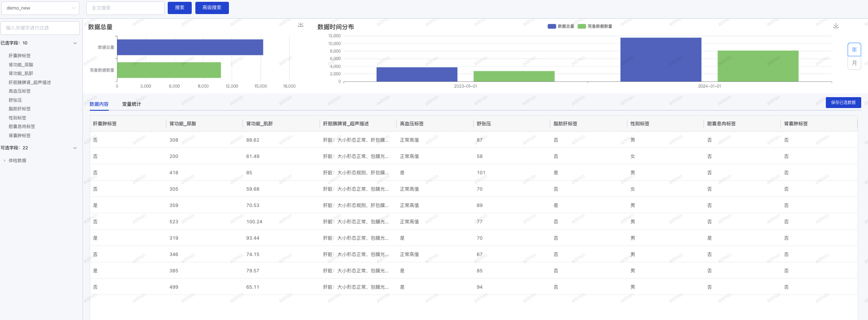868x320 pixels.
Task: Switch time granularity to 月
Action: pyautogui.click(x=854, y=63)
